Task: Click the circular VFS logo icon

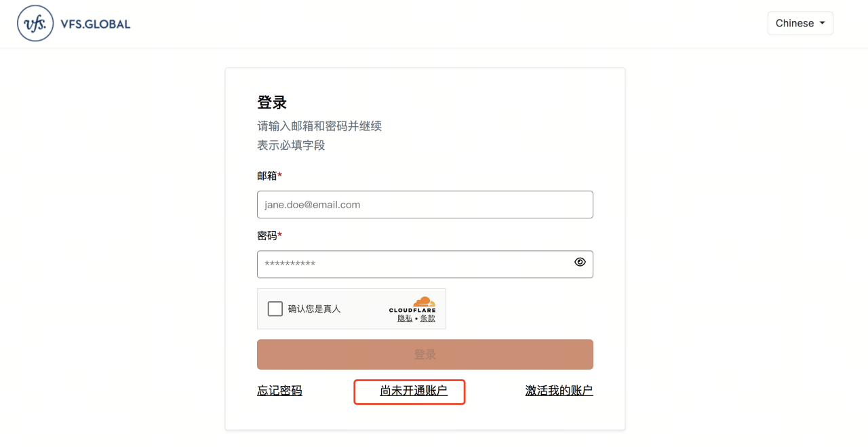Action: [x=35, y=23]
